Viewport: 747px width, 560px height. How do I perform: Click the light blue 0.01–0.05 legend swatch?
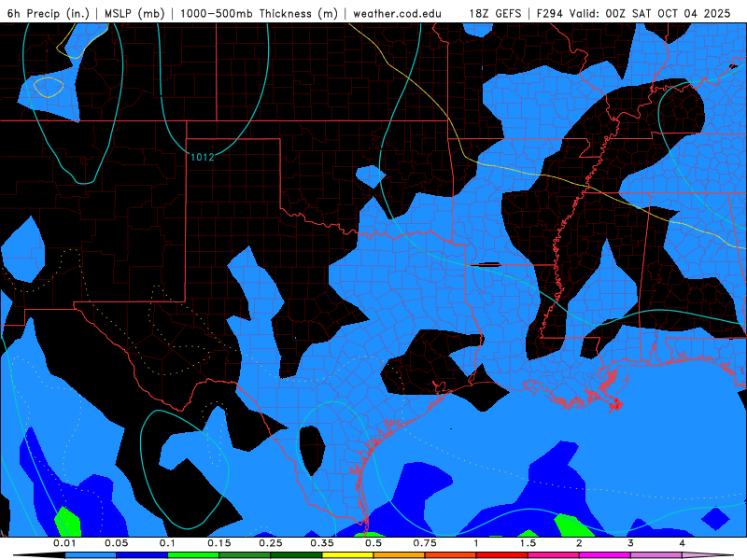pos(91,555)
